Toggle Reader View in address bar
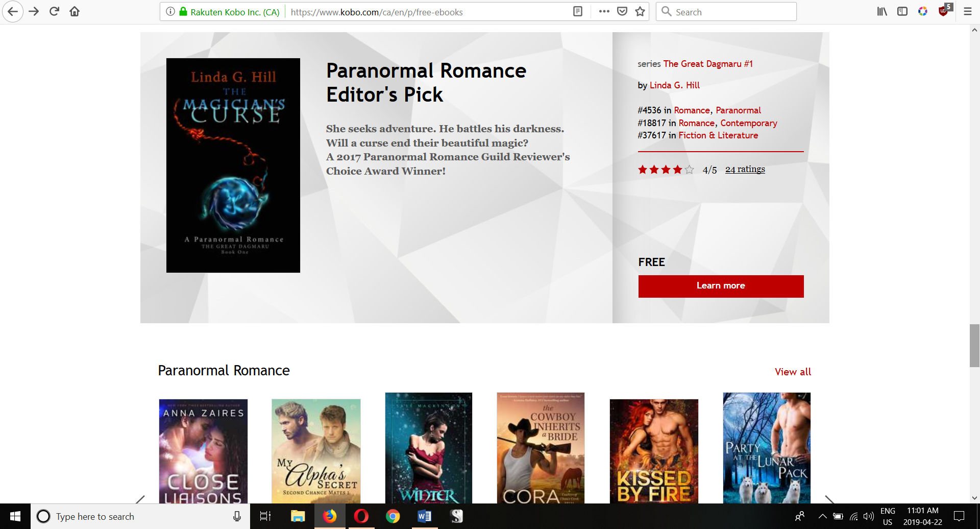Screen dimensions: 980x529 pos(578,11)
